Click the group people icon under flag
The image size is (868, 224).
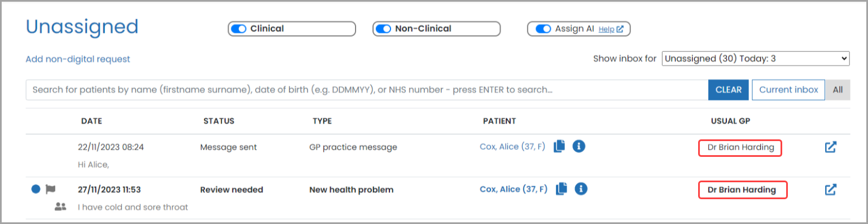[x=60, y=207]
